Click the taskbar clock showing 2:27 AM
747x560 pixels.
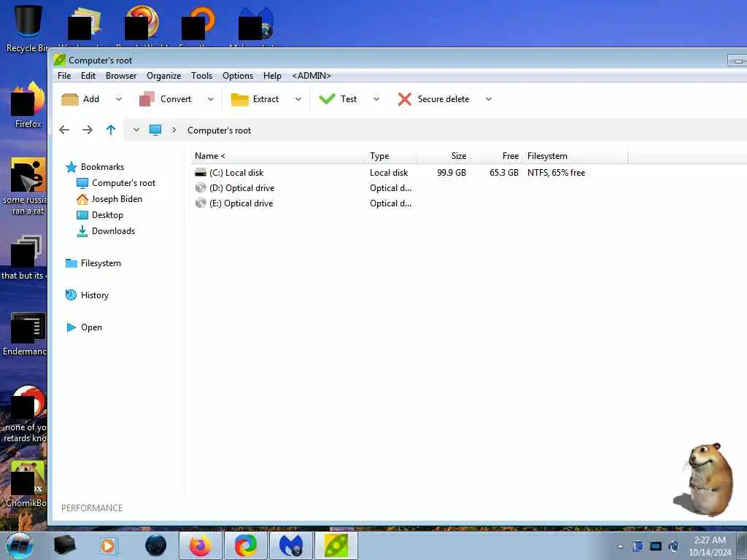[x=710, y=540]
